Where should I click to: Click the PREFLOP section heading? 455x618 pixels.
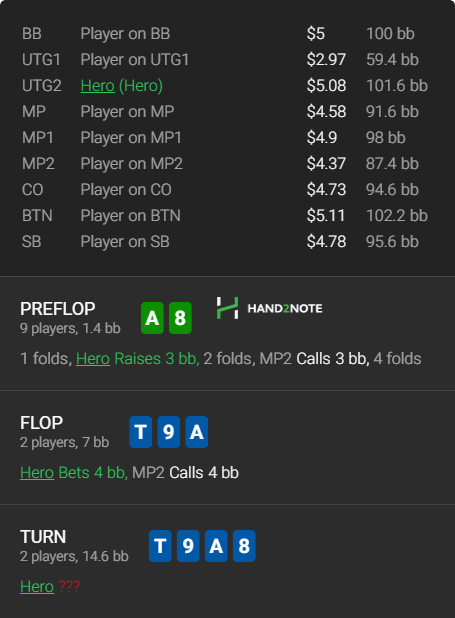(x=58, y=309)
